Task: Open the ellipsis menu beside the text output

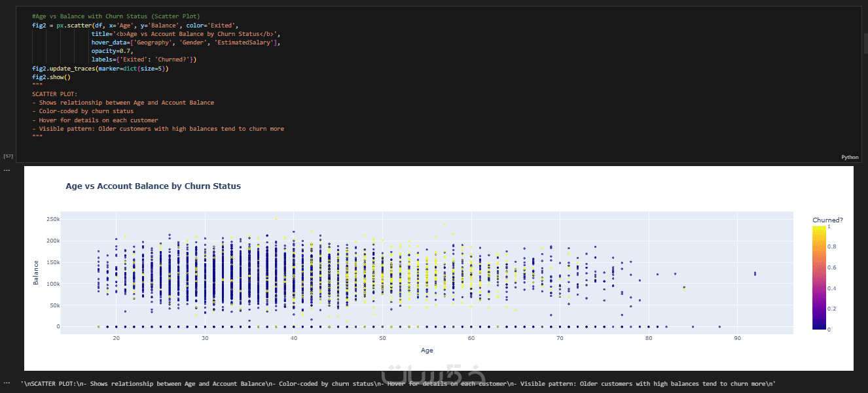Action: point(7,383)
